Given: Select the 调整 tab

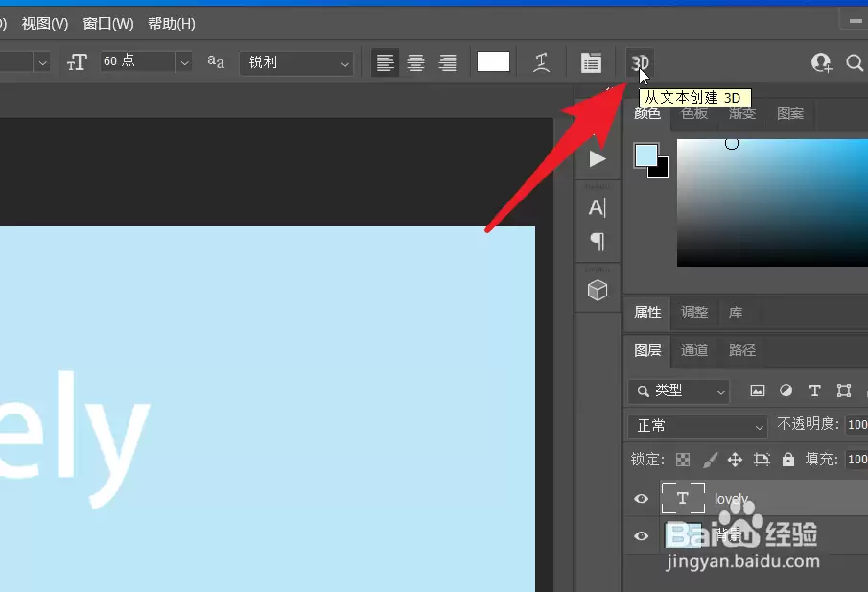Looking at the screenshot, I should pyautogui.click(x=694, y=313).
